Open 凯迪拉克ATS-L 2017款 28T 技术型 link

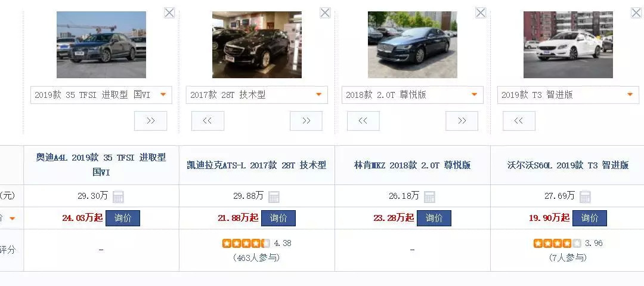[256, 165]
